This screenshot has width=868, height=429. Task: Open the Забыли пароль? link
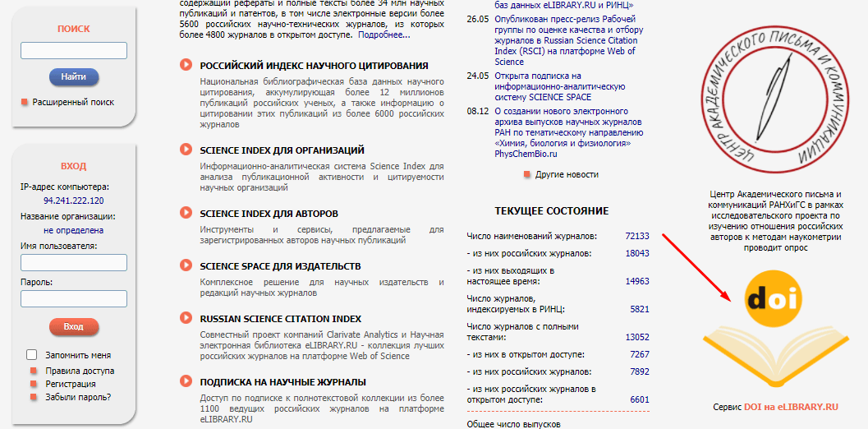point(78,397)
